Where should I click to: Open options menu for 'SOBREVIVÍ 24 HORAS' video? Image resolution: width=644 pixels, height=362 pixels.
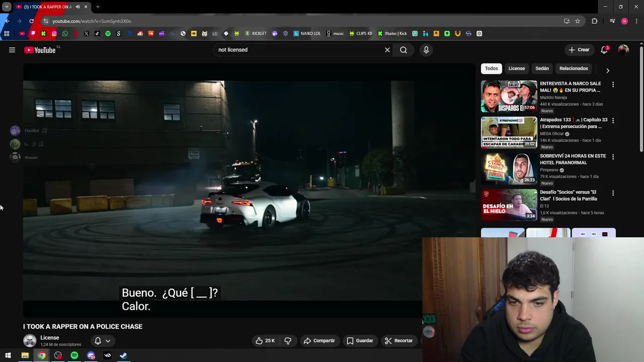tap(613, 157)
